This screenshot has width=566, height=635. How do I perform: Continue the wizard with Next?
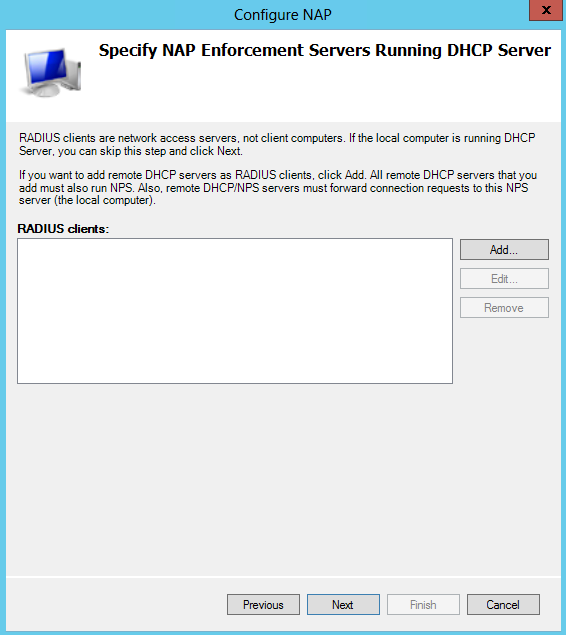pyautogui.click(x=343, y=605)
